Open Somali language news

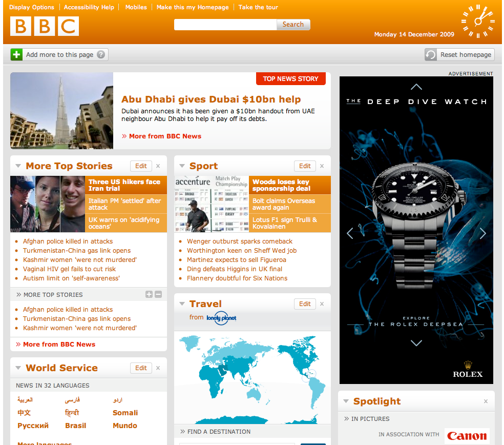(x=125, y=413)
